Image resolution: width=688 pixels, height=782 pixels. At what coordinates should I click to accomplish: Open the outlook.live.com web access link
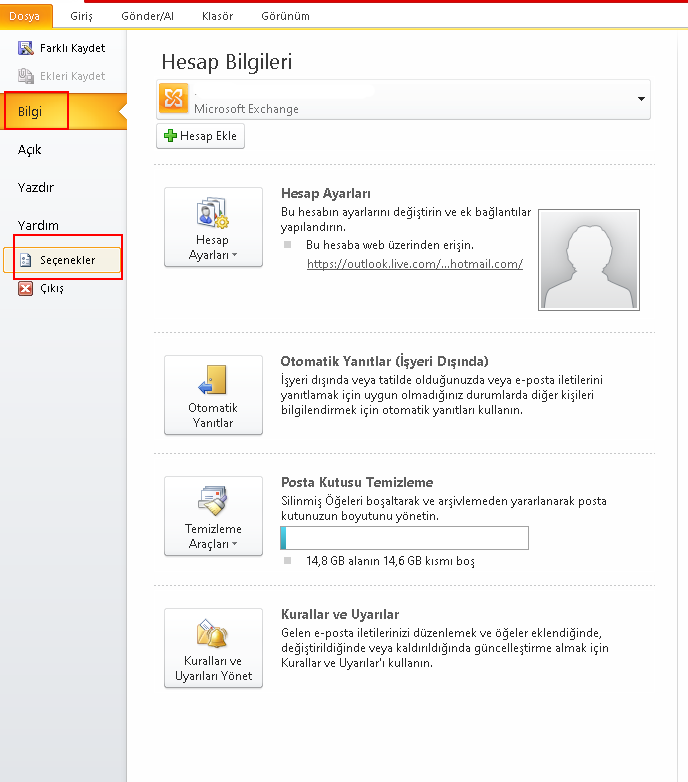point(414,264)
